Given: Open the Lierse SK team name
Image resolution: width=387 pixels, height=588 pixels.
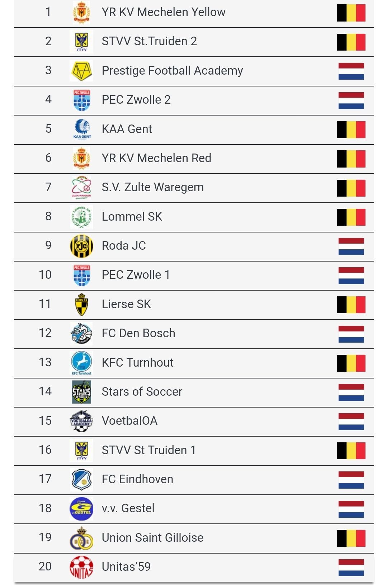Looking at the screenshot, I should click(126, 304).
